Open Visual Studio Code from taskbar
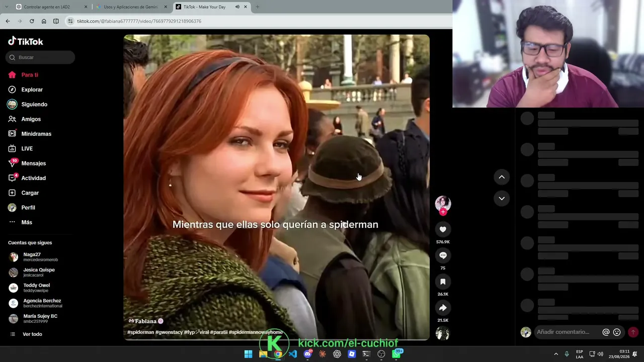 click(x=292, y=354)
